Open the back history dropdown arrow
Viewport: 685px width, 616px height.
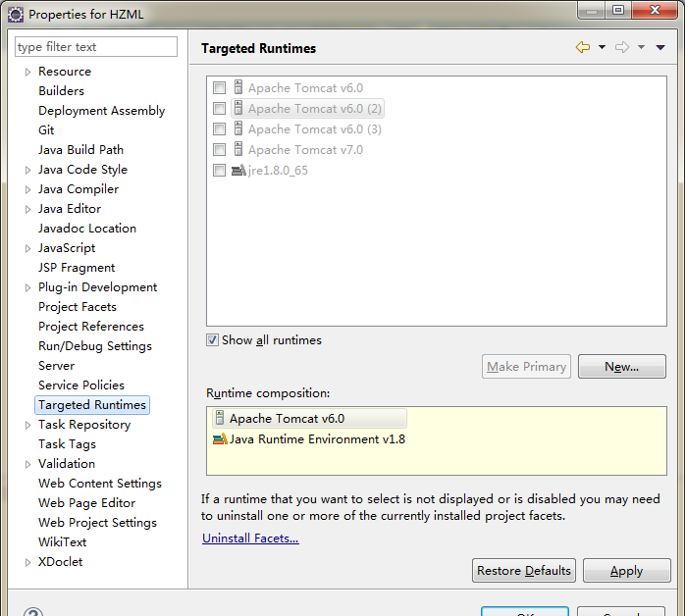pos(602,47)
